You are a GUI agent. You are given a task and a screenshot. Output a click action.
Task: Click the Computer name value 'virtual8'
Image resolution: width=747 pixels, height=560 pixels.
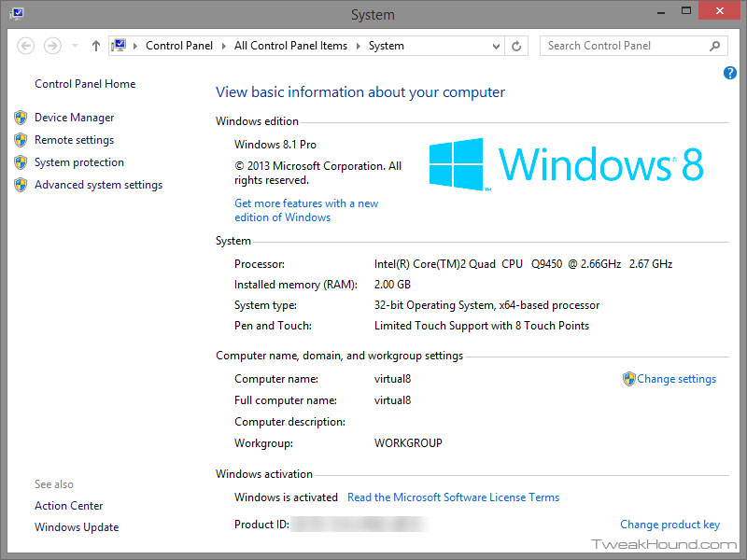[x=392, y=379]
